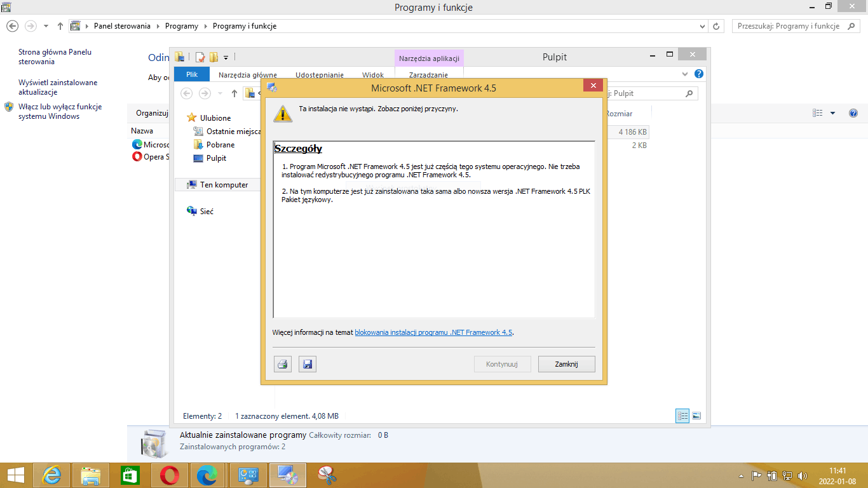Sort the Pulpit file list by Rozmiar
Image resolution: width=868 pixels, height=488 pixels.
(620, 114)
